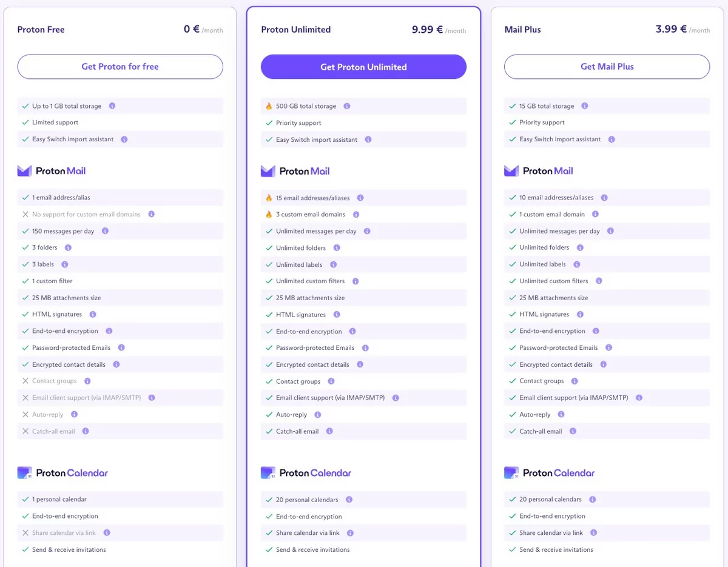Open info for Email client support in Mail Plus
The width and height of the screenshot is (728, 567).
point(639,398)
